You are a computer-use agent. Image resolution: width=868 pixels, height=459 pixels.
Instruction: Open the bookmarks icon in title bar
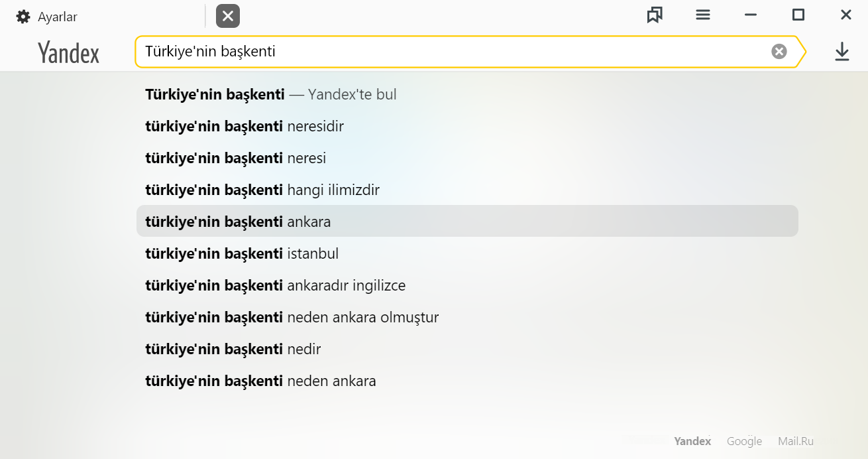(655, 15)
